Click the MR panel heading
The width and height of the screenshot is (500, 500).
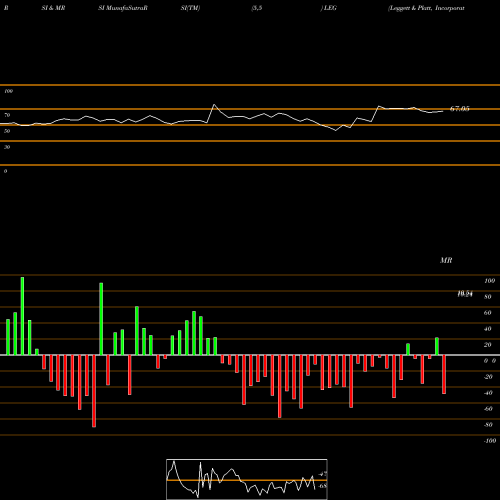[x=446, y=260]
